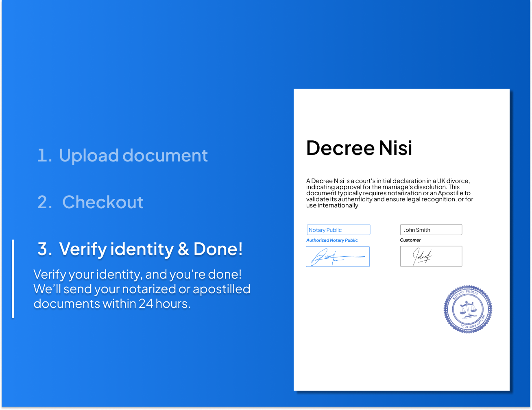Open step 3 Verify identity & Done
Screen dimensions: 532x410
(x=140, y=249)
